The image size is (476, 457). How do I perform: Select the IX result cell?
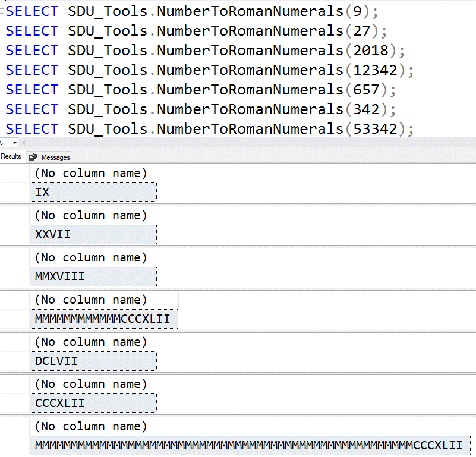[x=93, y=192]
